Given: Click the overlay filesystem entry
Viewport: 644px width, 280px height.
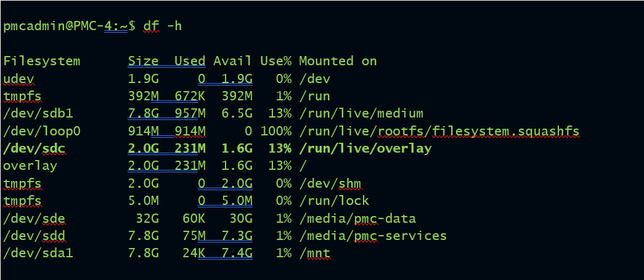Looking at the screenshot, I should pyautogui.click(x=30, y=166).
